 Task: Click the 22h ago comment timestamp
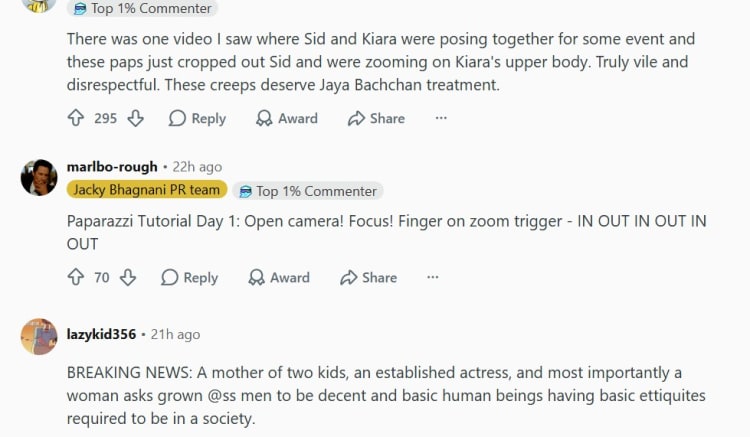199,167
